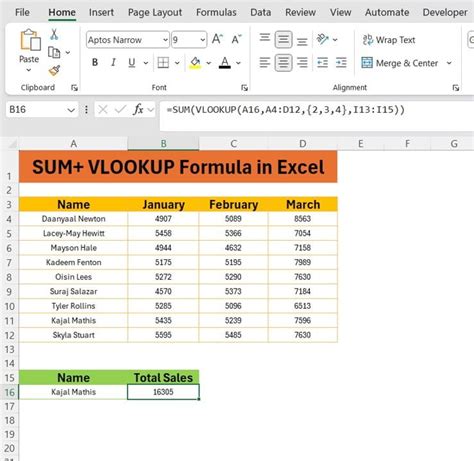This screenshot has height=461, width=474.
Task: Switch to the Data tab
Action: 261,12
